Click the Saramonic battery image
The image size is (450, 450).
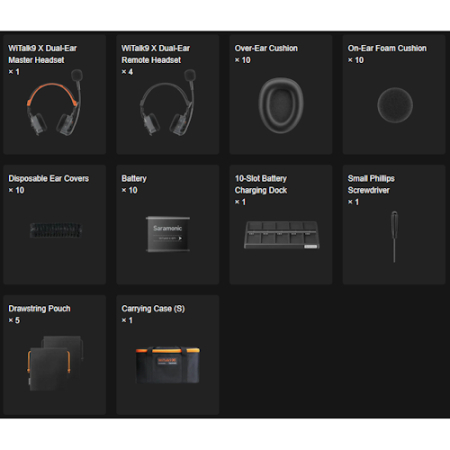pos(168,234)
